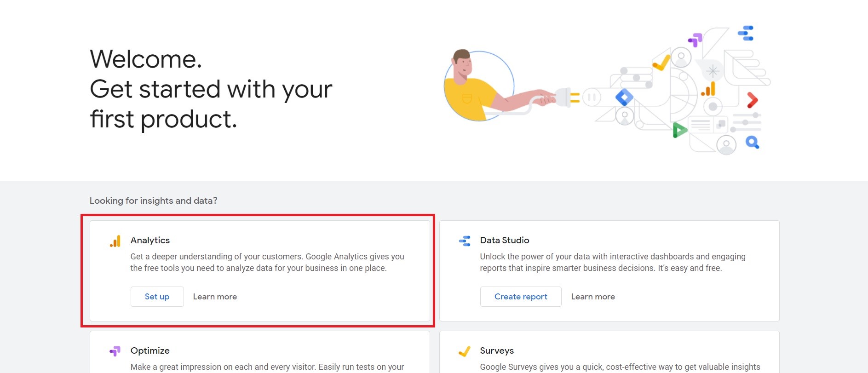
Task: Click the Optimize purple card icon
Action: (x=115, y=351)
